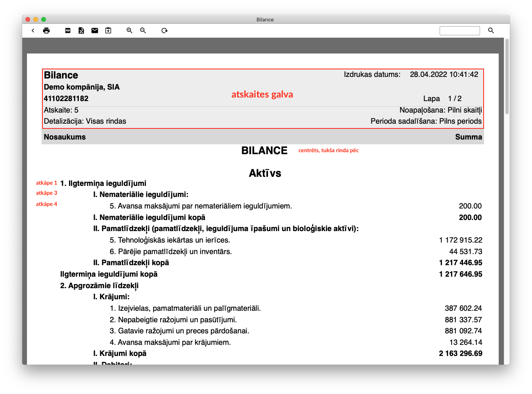Select '2. Apgrozāmie līdzekļi' row
Image resolution: width=532 pixels, height=394 pixels.
pyautogui.click(x=99, y=286)
